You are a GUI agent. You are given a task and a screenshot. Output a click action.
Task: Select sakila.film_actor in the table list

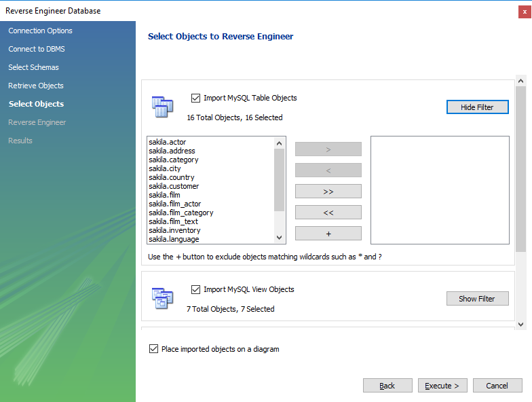coord(175,204)
